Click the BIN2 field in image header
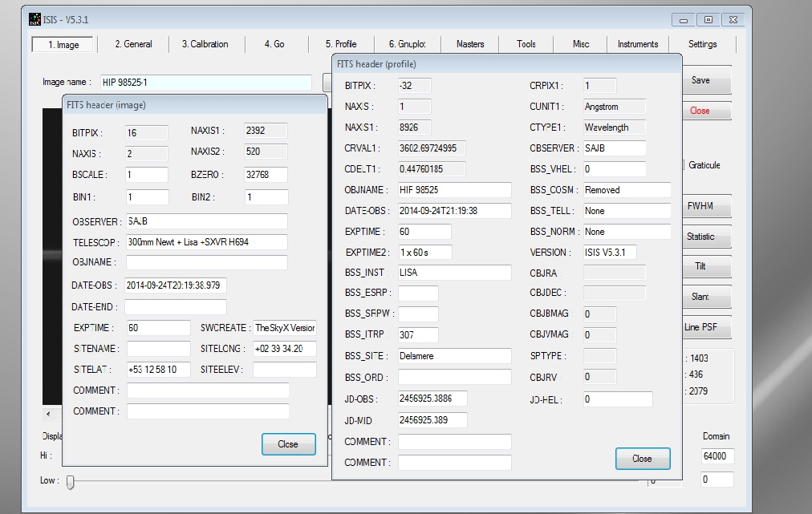 coord(266,196)
